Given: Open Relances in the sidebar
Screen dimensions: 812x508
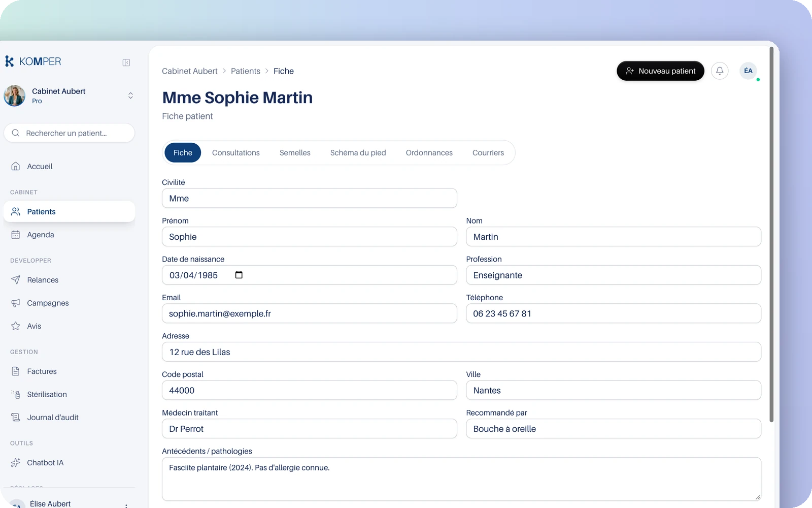Looking at the screenshot, I should click(69, 280).
